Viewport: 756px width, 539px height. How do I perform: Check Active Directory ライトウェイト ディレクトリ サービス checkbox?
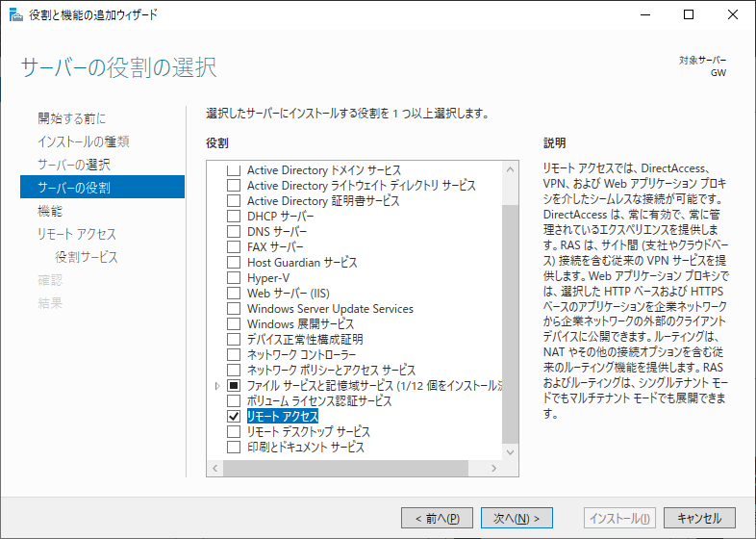234,186
